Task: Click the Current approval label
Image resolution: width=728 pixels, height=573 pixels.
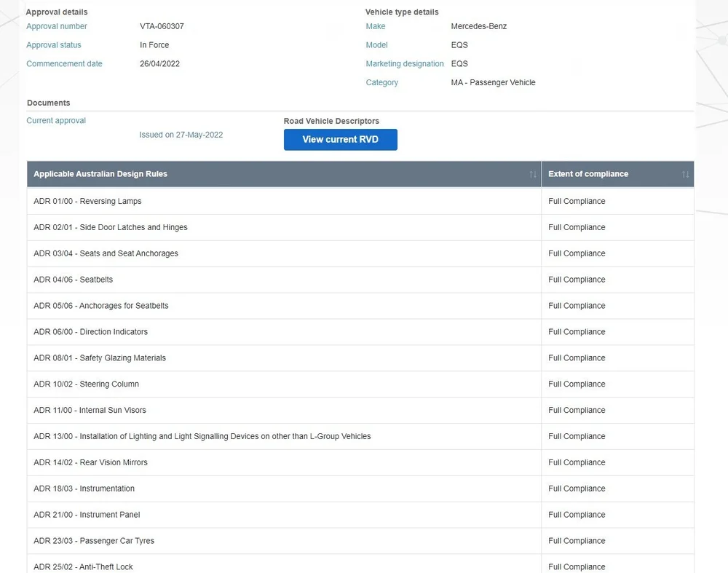Action: pos(56,120)
